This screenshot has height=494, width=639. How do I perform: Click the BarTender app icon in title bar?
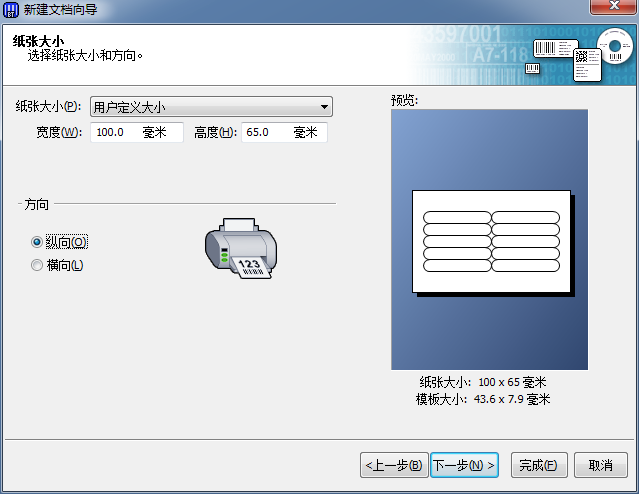click(x=11, y=10)
